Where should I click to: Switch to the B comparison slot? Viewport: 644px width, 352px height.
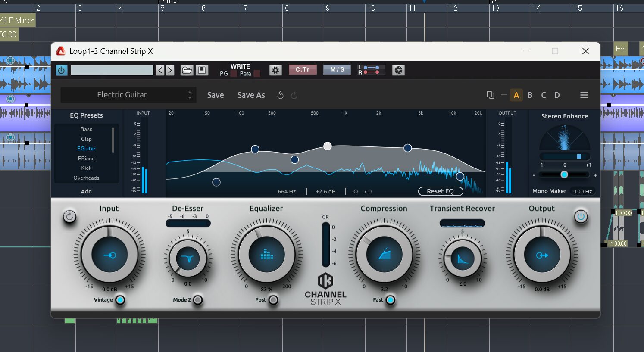pos(530,95)
